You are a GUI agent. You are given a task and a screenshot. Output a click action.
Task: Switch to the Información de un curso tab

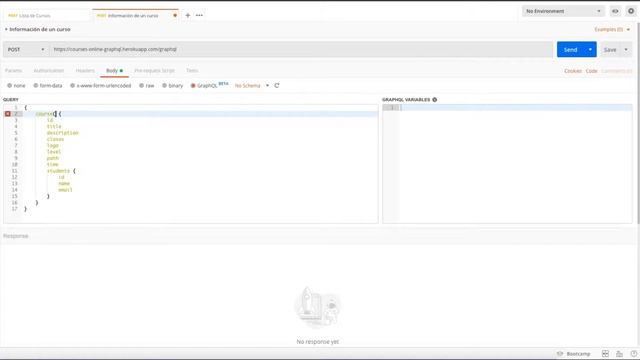coord(136,16)
